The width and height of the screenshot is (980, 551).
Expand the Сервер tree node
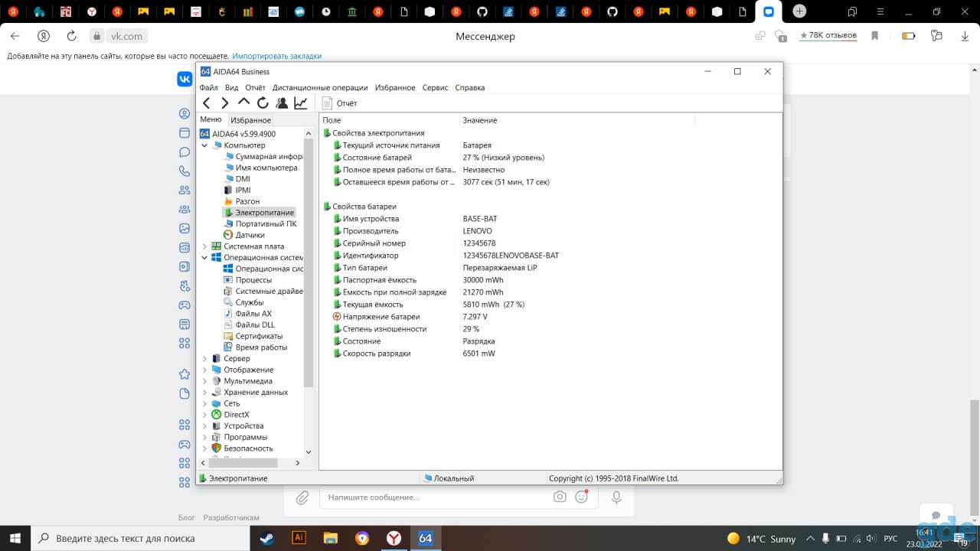coord(204,359)
